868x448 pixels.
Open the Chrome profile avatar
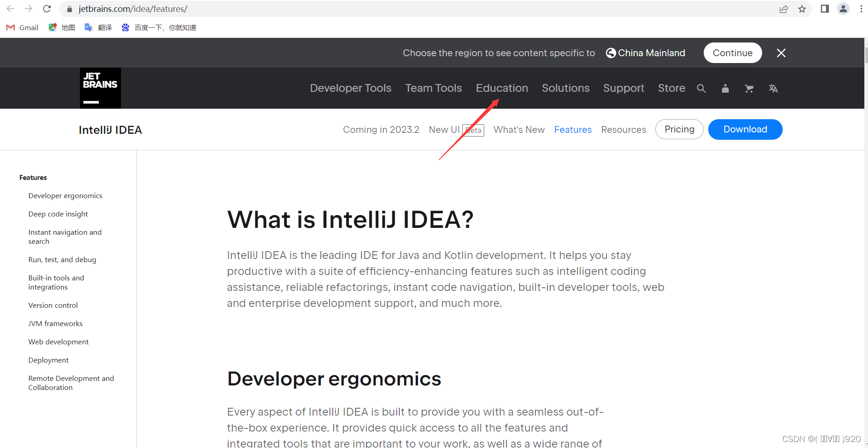(843, 9)
